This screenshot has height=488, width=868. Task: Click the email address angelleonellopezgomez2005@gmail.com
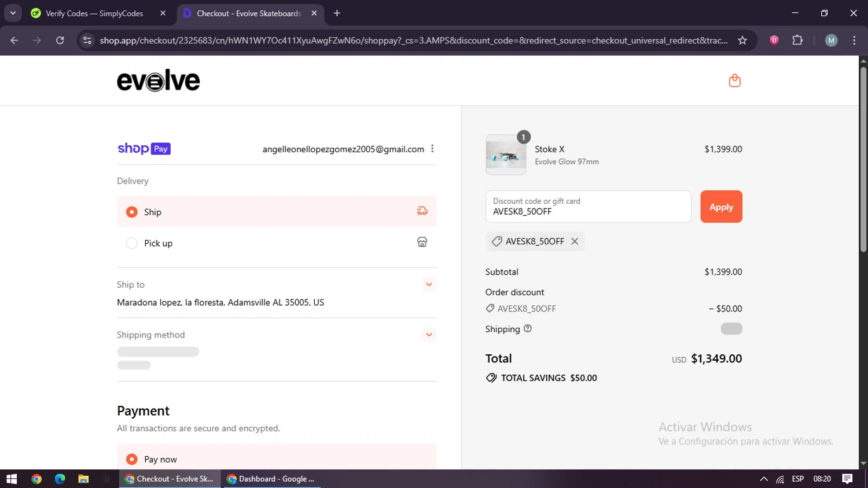coord(343,149)
